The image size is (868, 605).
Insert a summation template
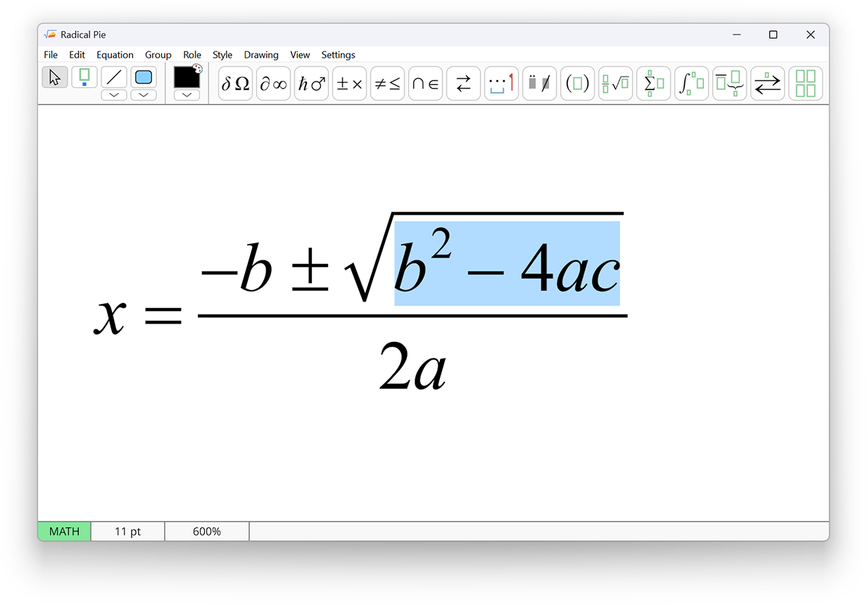point(653,83)
